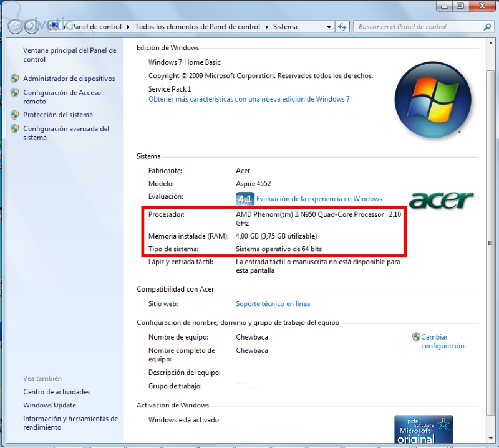Select the Sistema breadcrumb item
Screen dimensions: 499x448
(285, 27)
